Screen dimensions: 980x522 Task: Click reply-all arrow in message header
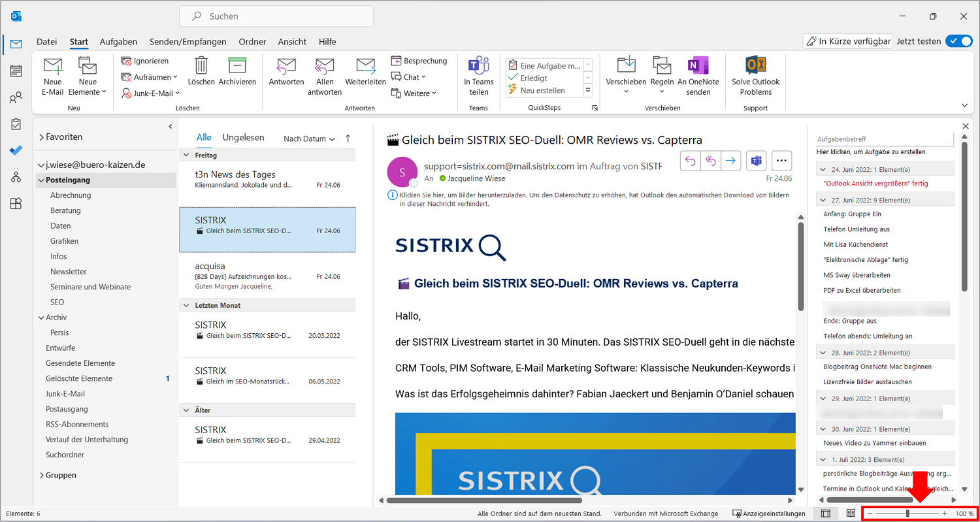711,160
